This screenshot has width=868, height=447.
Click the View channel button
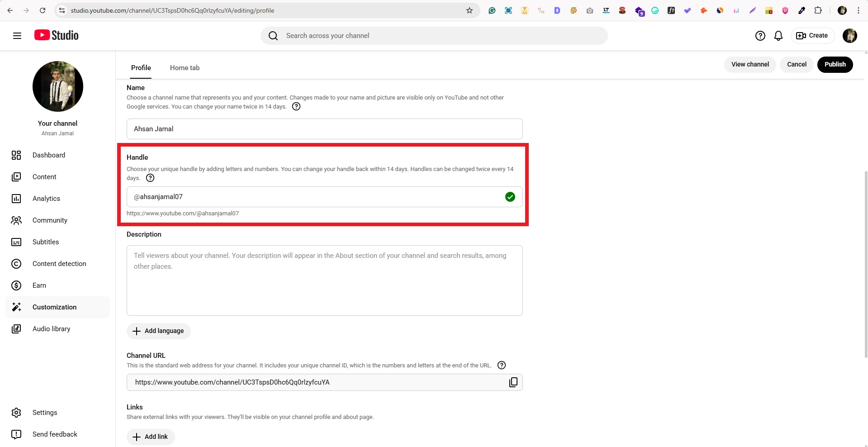click(x=750, y=64)
